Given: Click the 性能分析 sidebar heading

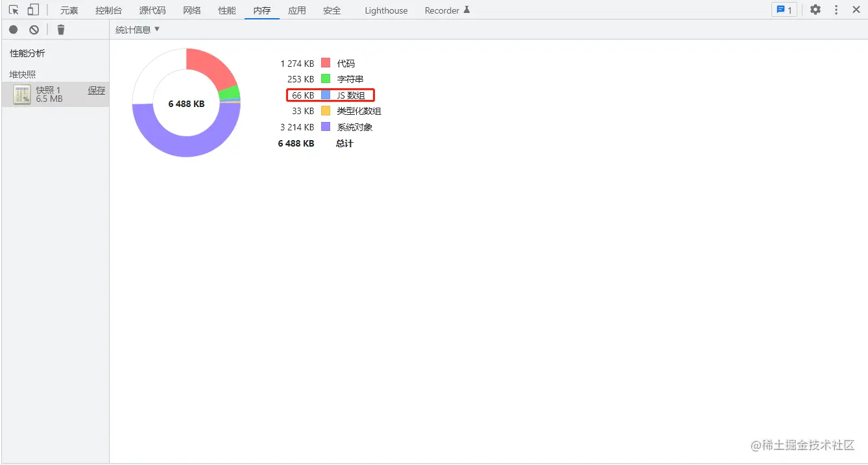Looking at the screenshot, I should click(28, 53).
